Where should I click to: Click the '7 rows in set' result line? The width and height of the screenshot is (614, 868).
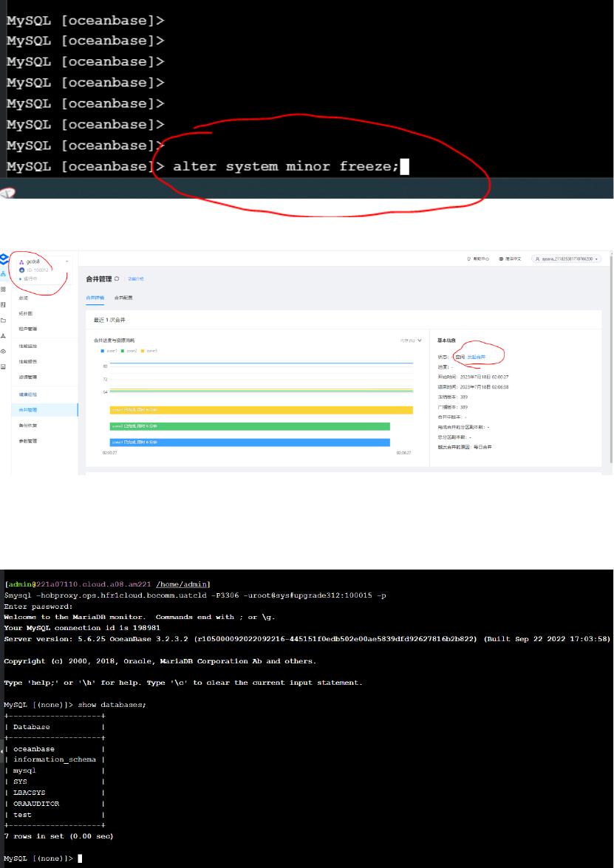tap(58, 836)
